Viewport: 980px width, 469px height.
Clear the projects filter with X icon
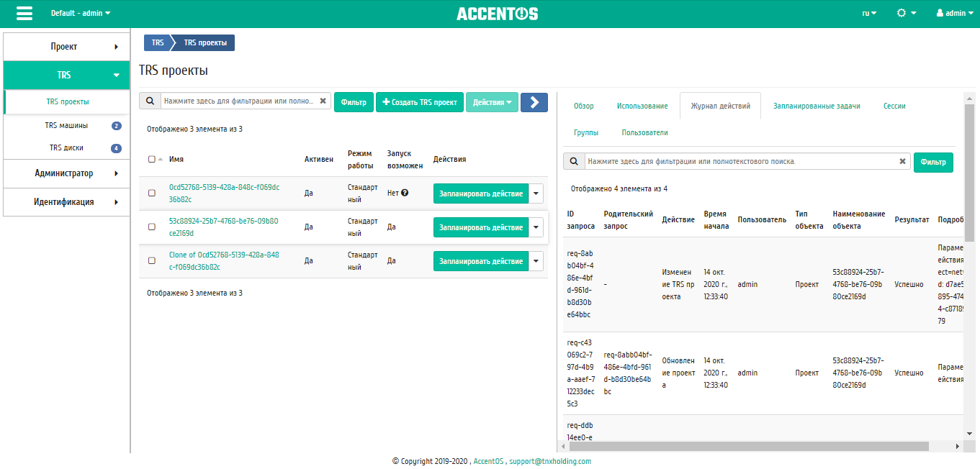tap(323, 101)
